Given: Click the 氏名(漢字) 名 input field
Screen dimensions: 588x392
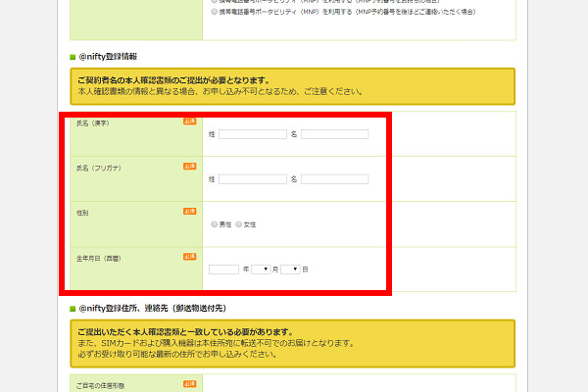Looking at the screenshot, I should pyautogui.click(x=334, y=134).
